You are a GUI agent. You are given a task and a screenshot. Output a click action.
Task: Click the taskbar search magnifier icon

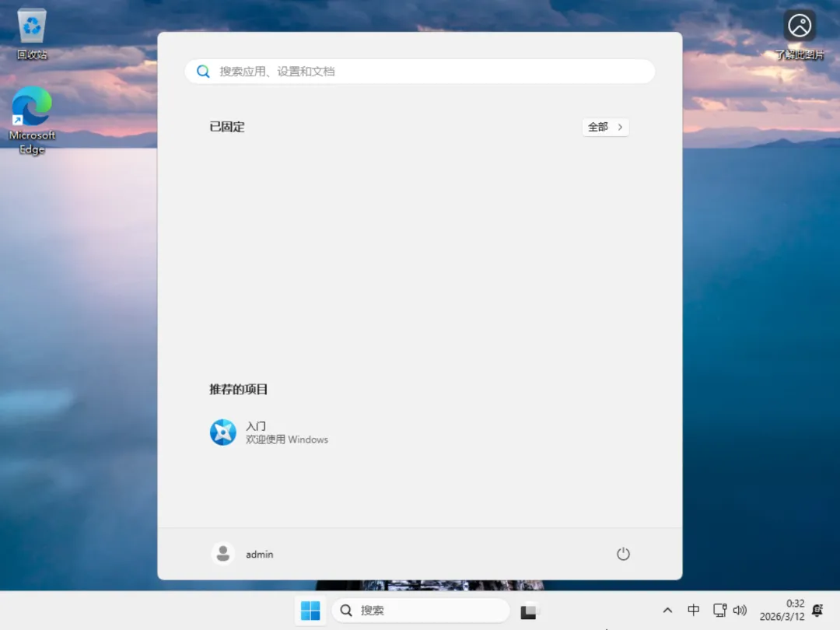347,611
